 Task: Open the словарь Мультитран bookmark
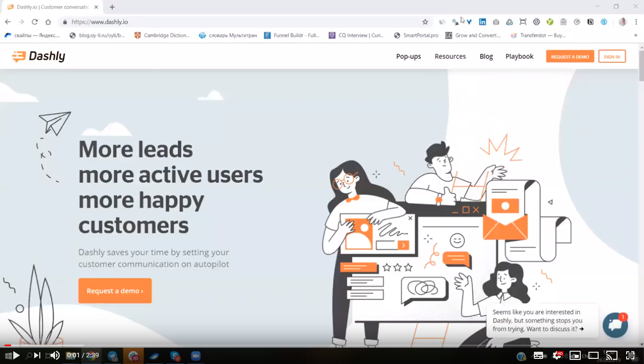[228, 35]
